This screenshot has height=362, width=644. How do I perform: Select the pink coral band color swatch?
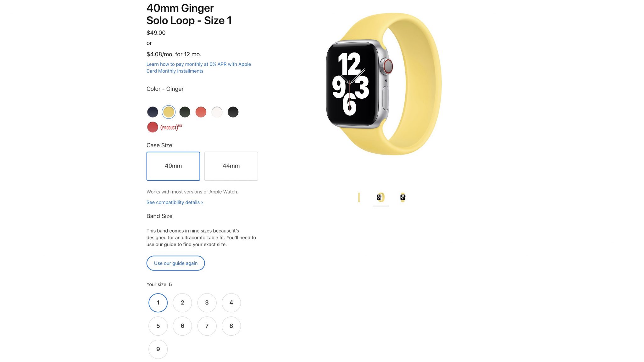tap(201, 112)
